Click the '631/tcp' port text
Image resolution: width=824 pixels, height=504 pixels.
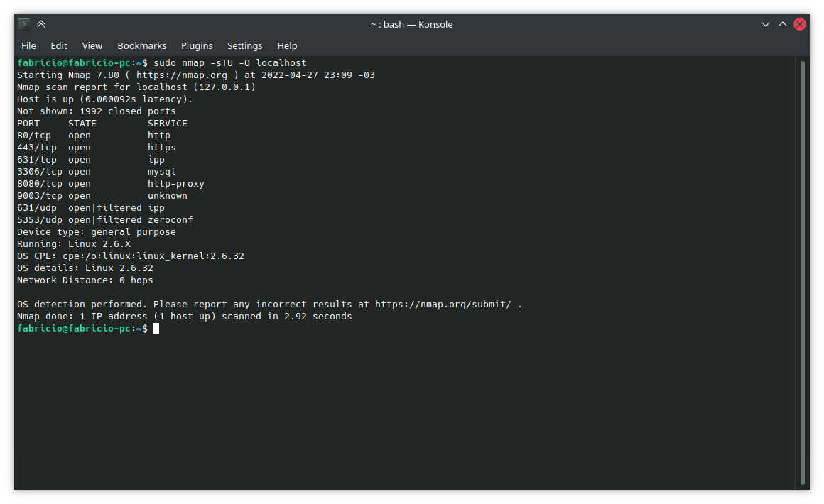click(37, 160)
